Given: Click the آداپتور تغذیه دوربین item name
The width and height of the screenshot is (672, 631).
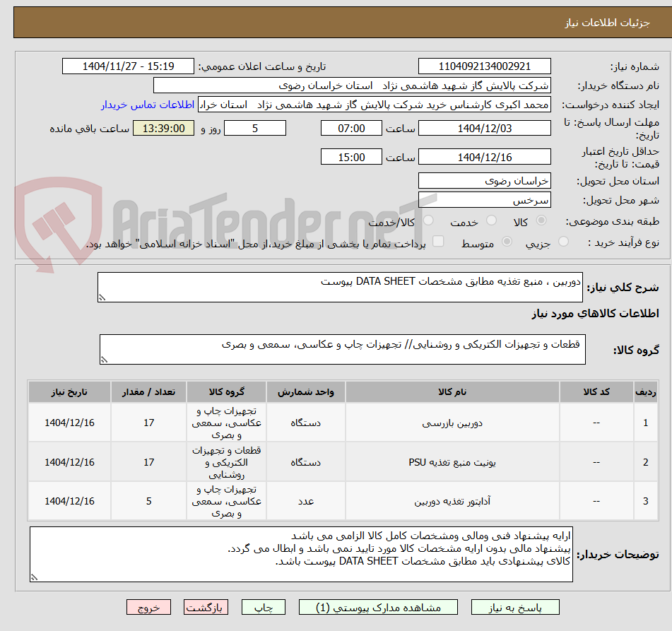Looking at the screenshot, I should [x=452, y=501].
